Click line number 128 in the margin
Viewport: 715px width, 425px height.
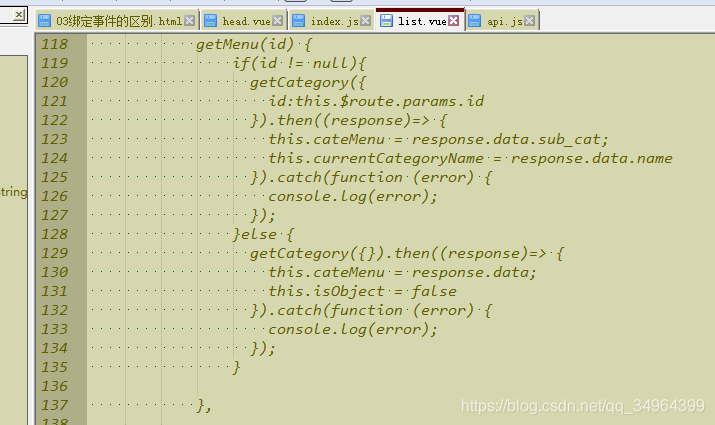click(x=54, y=234)
